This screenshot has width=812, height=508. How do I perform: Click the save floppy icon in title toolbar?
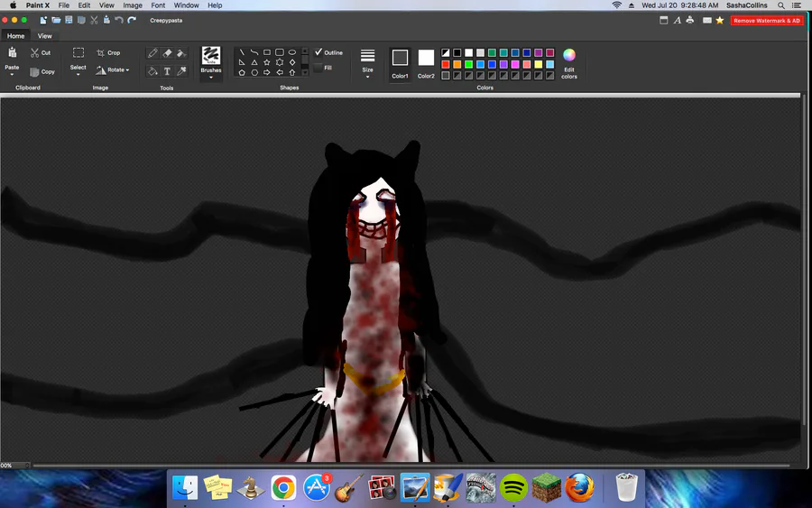[69, 20]
